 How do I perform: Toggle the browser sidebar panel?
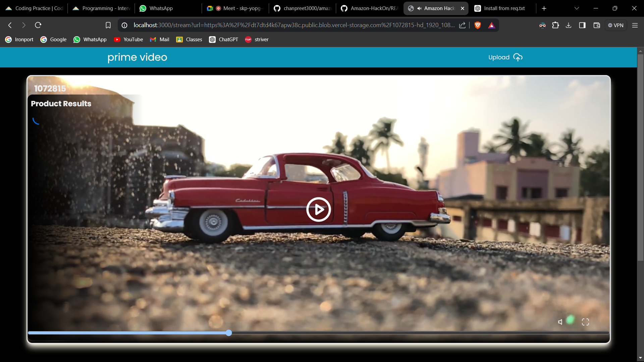coord(582,25)
